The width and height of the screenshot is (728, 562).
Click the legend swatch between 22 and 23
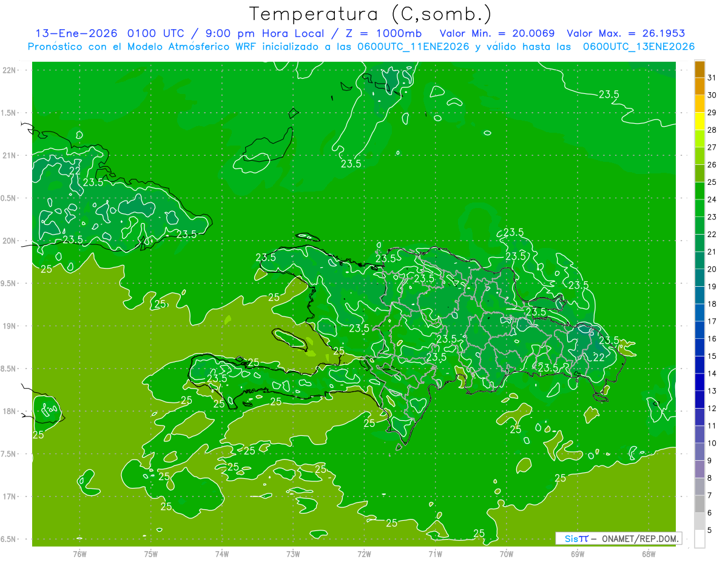(699, 226)
